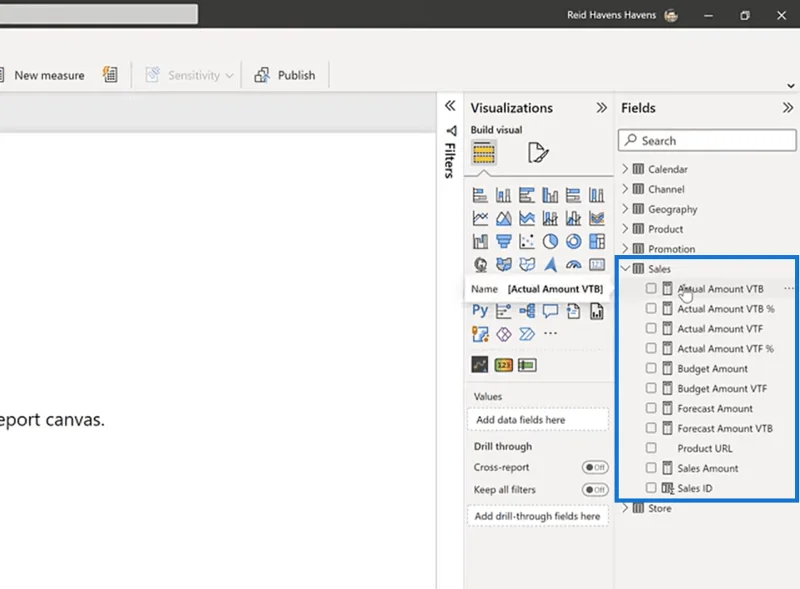This screenshot has width=800, height=589.
Task: Open more visuals ellipsis menu
Action: pyautogui.click(x=550, y=334)
